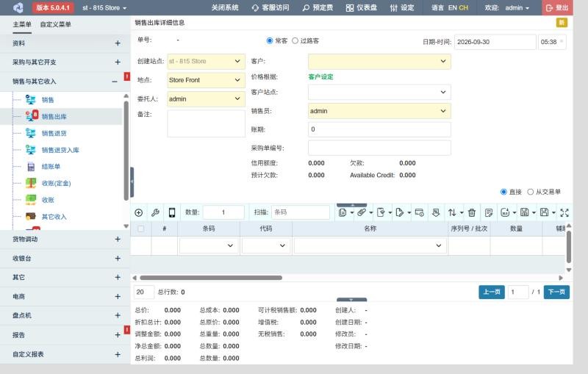This screenshot has height=374, width=588.
Task: Toggle fullscreen with the expand arrows icon
Action: (564, 212)
